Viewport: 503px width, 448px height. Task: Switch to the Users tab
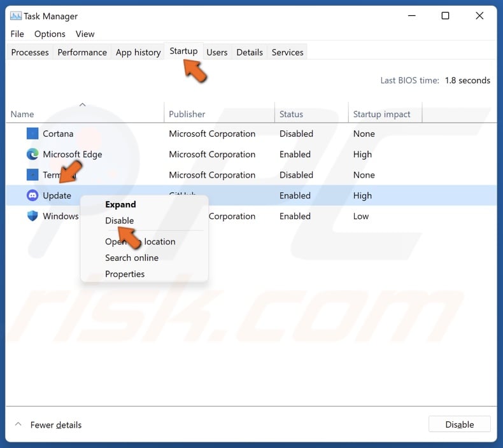(x=217, y=52)
